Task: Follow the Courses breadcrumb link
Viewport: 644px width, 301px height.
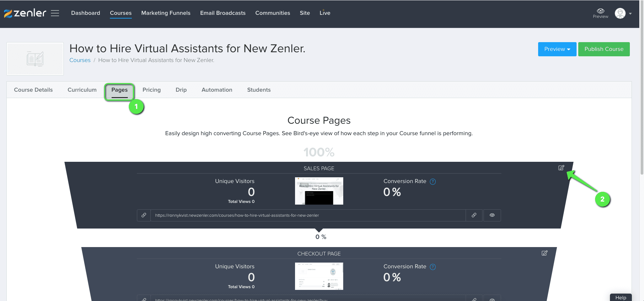Action: (x=80, y=60)
